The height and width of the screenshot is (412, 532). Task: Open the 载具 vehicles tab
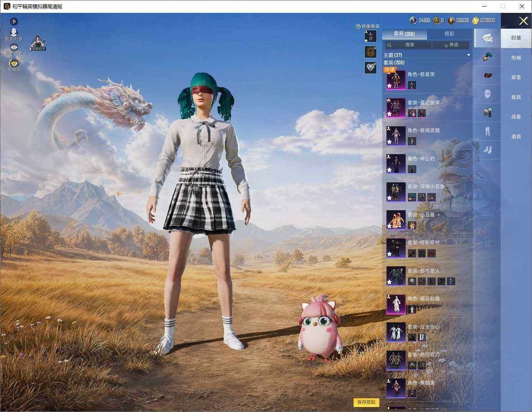516,97
